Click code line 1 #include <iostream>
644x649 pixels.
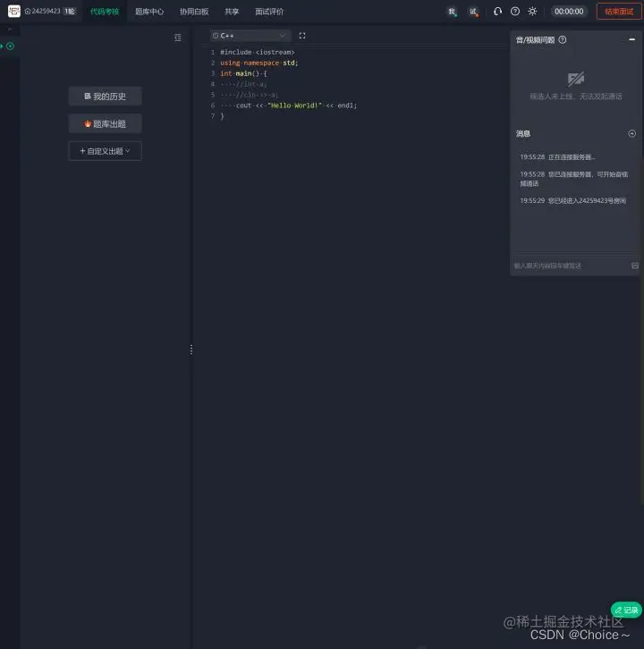pyautogui.click(x=258, y=52)
